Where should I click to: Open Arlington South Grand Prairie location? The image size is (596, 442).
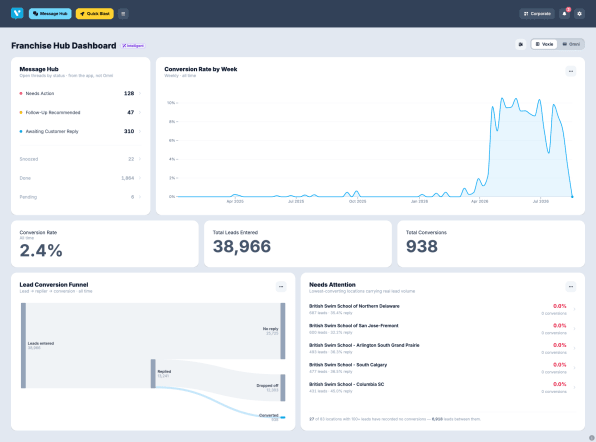(x=442, y=349)
